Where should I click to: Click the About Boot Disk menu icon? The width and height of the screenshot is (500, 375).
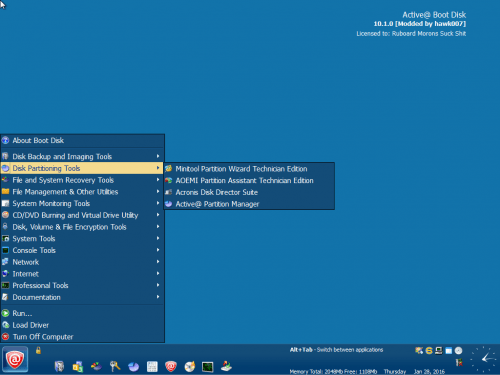tap(5, 140)
